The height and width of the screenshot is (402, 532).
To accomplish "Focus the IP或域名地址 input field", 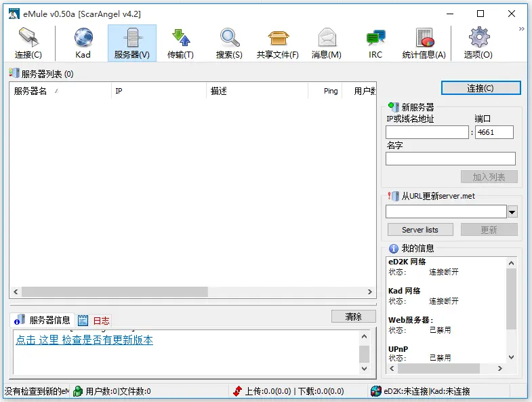I will tap(427, 132).
